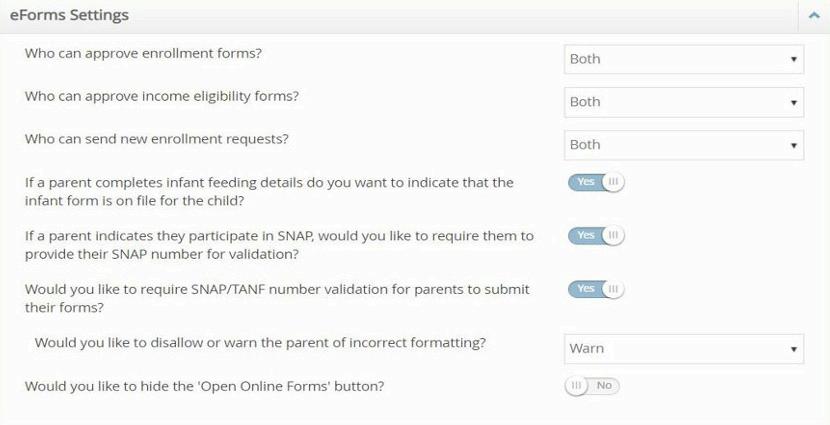Viewport: 830px width, 425px height.
Task: Open the approve enrollment forms dropdown
Action: (x=684, y=59)
